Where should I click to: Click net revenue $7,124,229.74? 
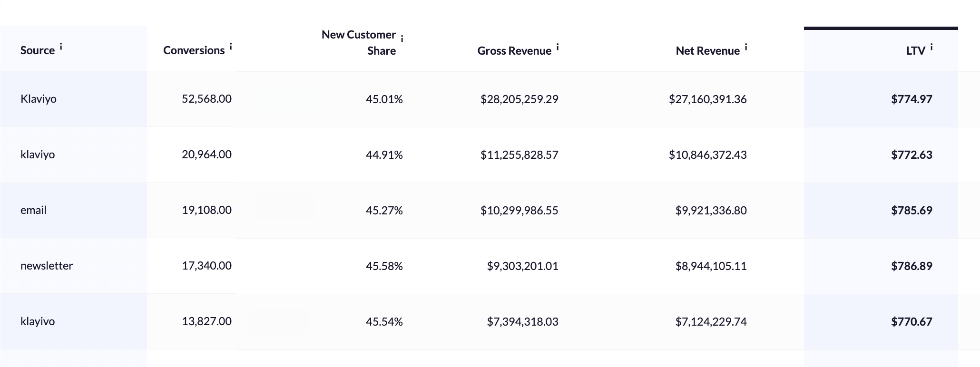tap(711, 322)
